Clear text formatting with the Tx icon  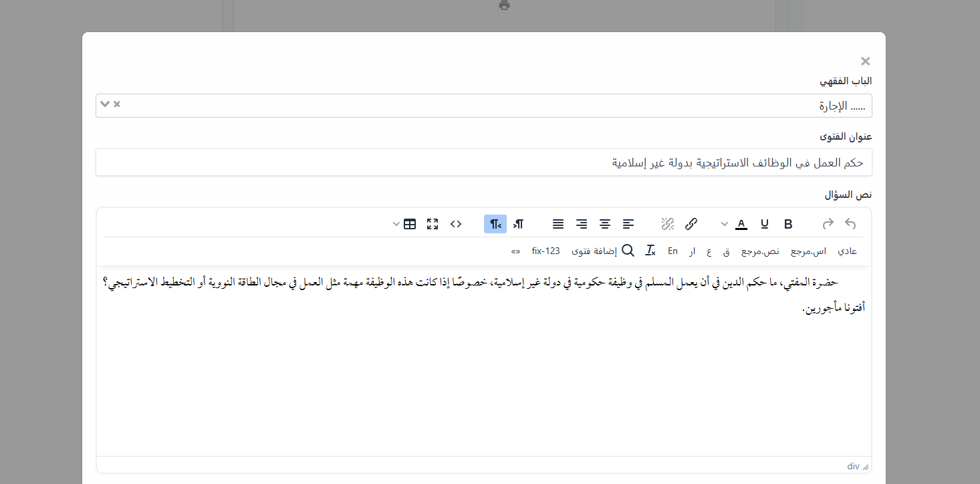pyautogui.click(x=650, y=250)
